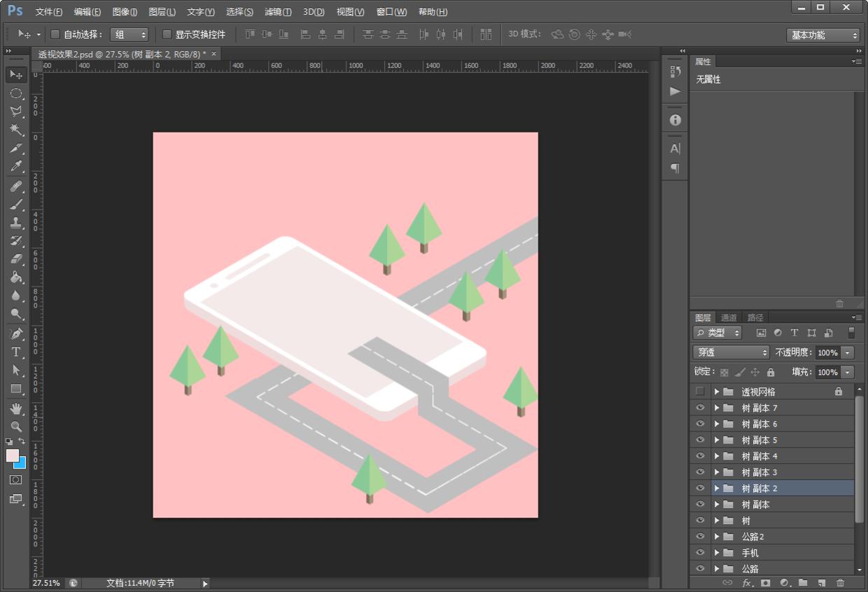
Task: Activate the Pen tool
Action: coord(16,333)
